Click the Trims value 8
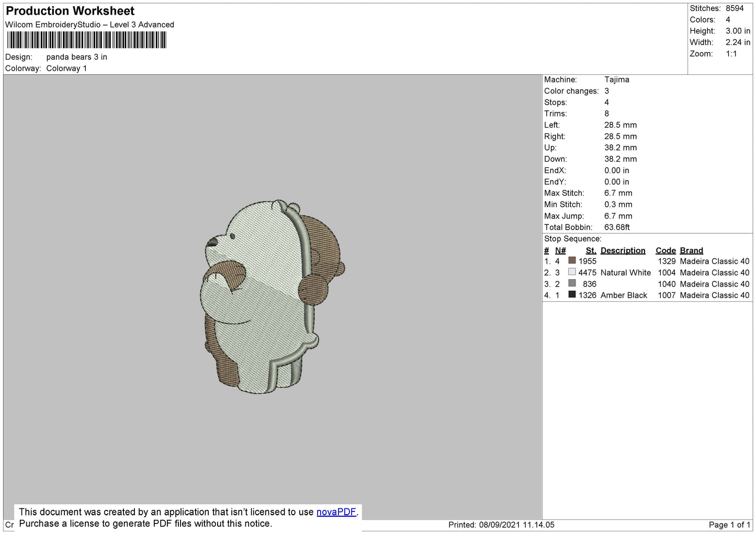This screenshot has width=756, height=534. 606,113
